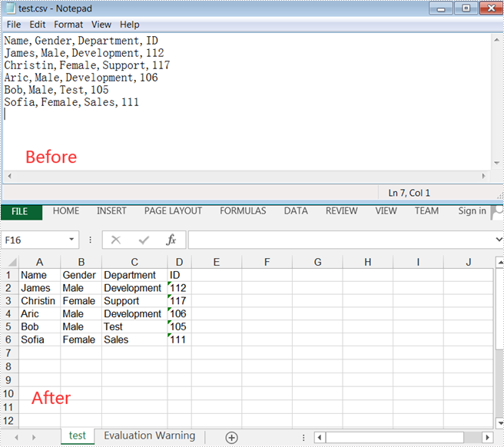Add a new sheet with plus icon
This screenshot has width=504, height=447.
pos(231,437)
